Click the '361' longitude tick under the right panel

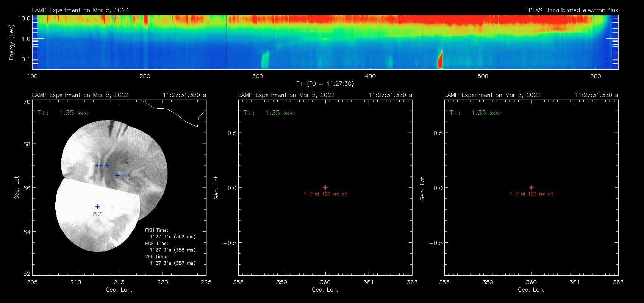575,282
